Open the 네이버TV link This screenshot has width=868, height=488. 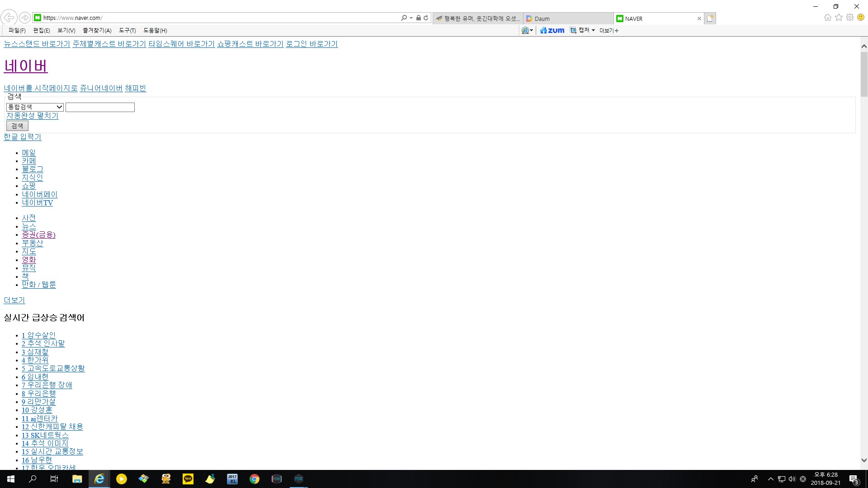tap(38, 203)
